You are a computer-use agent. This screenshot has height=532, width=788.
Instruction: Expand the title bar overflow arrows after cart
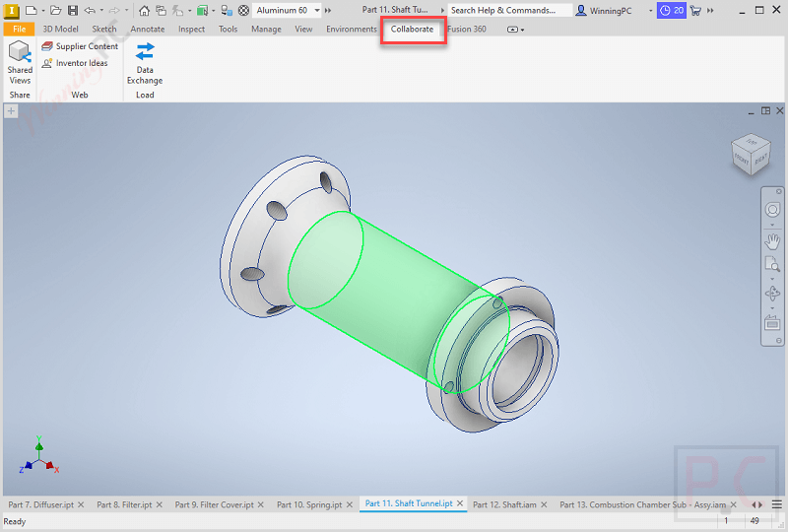pyautogui.click(x=710, y=11)
